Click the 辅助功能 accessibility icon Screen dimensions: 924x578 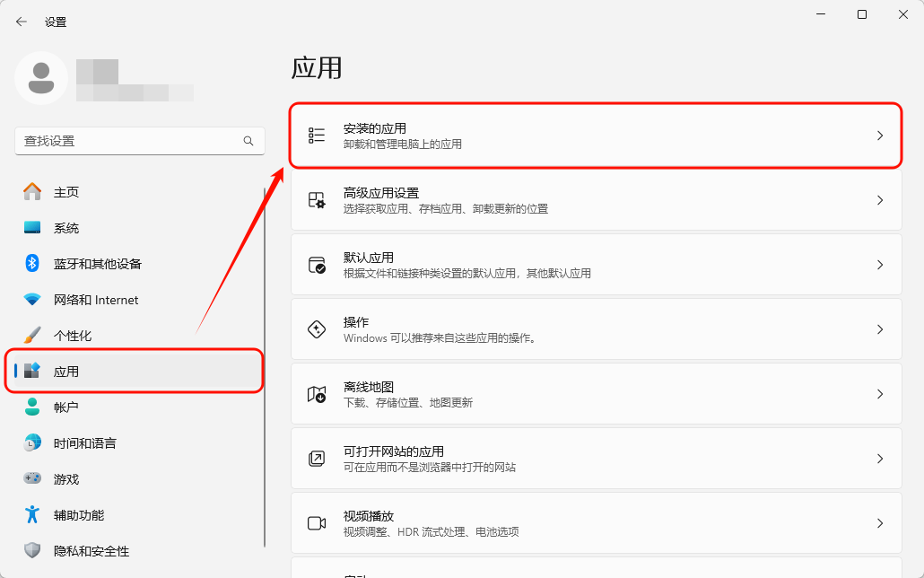[32, 514]
